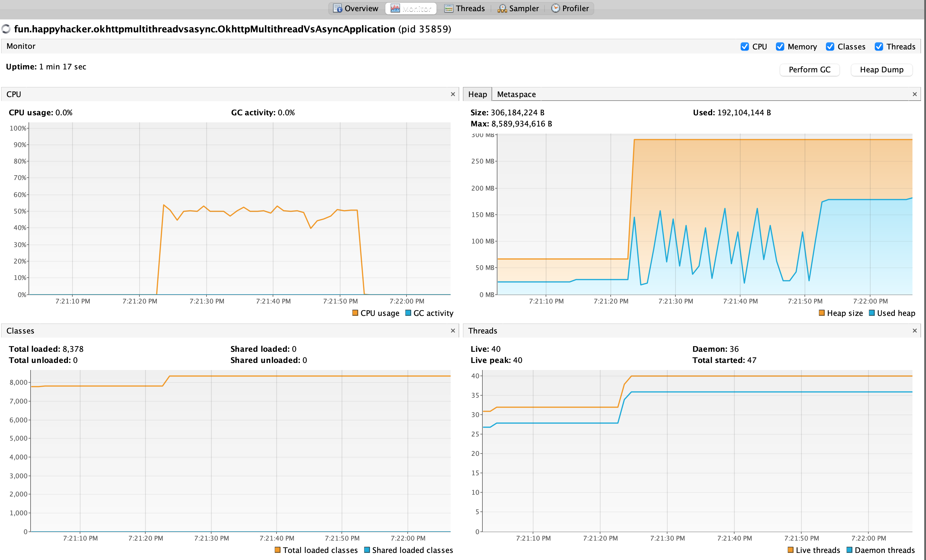Image resolution: width=926 pixels, height=560 pixels.
Task: Click the loading spinner icon beside application name
Action: pyautogui.click(x=6, y=29)
